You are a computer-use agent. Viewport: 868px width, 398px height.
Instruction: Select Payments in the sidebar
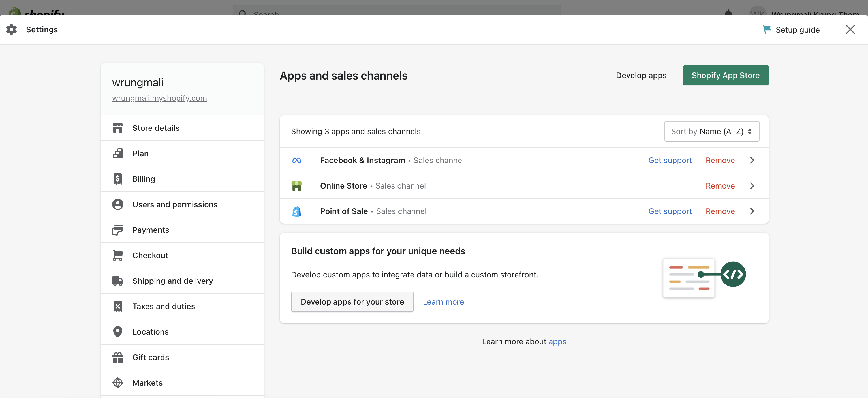[x=182, y=230]
